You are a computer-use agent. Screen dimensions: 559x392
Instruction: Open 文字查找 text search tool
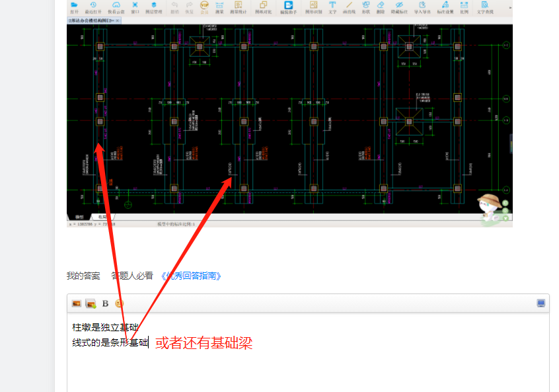(485, 7)
